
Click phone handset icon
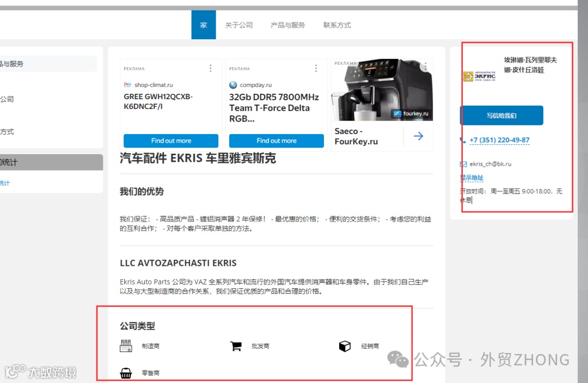[463, 141]
